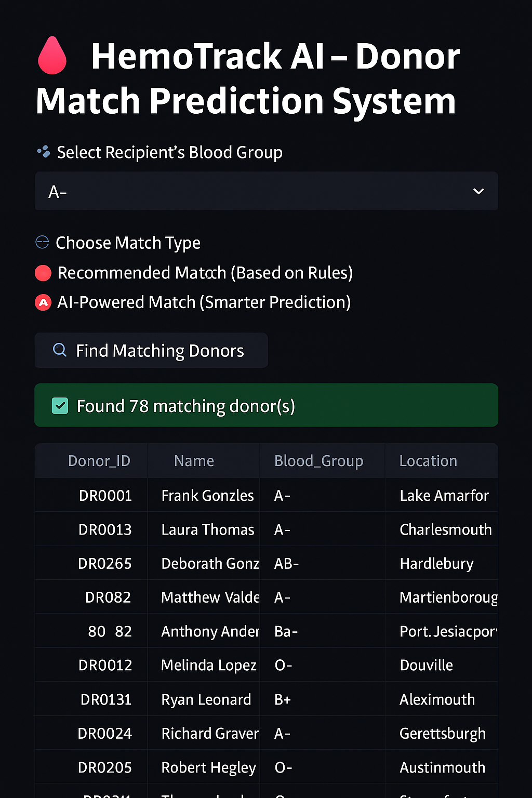
Task: Sort by the Name column header
Action: click(194, 461)
